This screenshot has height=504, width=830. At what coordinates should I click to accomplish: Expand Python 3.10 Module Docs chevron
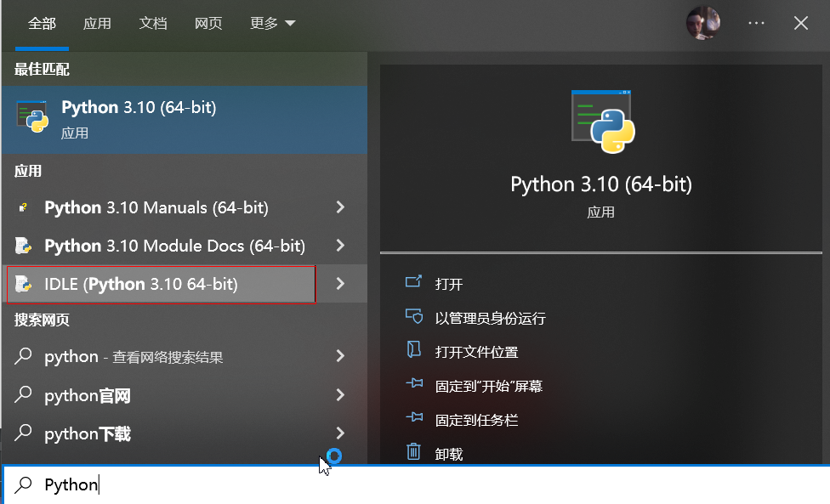(x=340, y=246)
